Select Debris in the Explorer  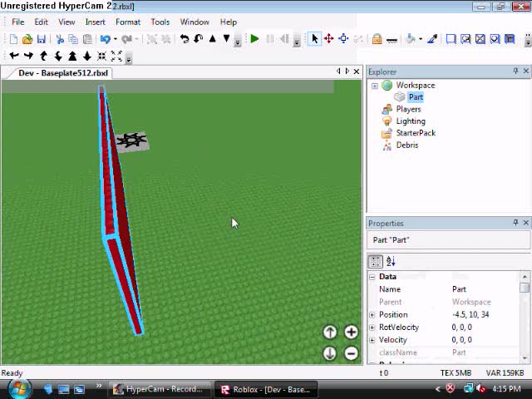(407, 145)
